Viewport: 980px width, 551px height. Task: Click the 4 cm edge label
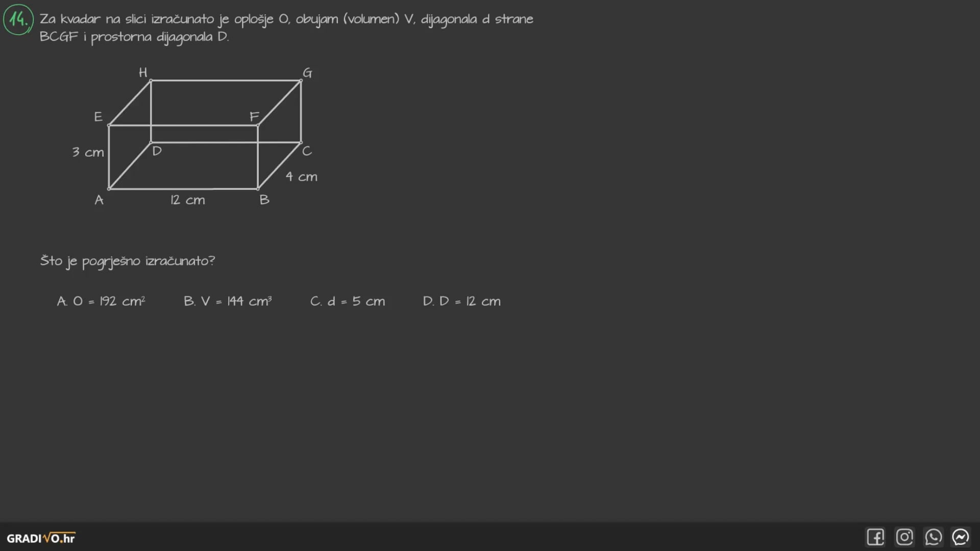[x=301, y=177]
